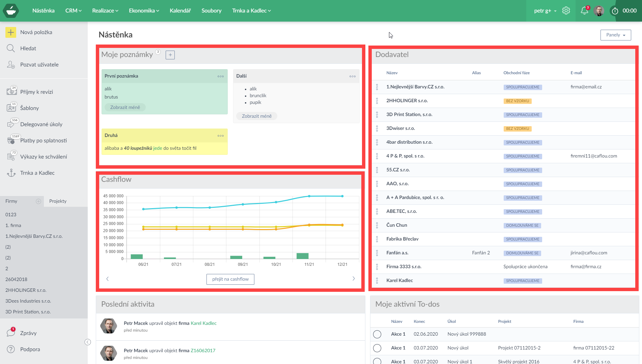This screenshot has height=364, width=642.
Task: Click the settings gear icon
Action: (x=566, y=11)
